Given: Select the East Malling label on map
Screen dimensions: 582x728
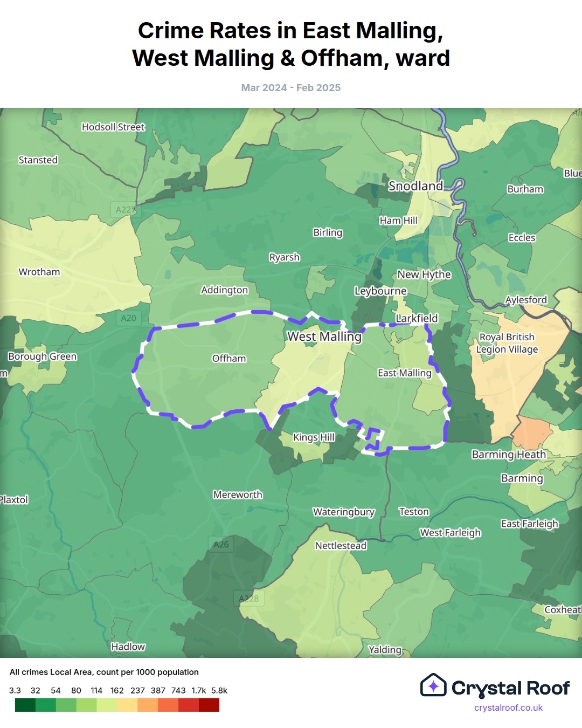Looking at the screenshot, I should coord(404,373).
